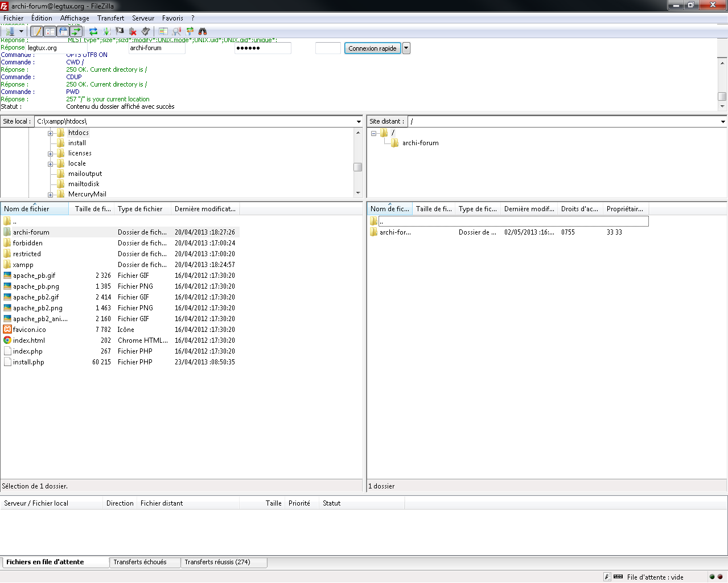Viewport: 728px width, 583px height.
Task: Toggle the remote directory tree display
Action: pyautogui.click(x=63, y=31)
